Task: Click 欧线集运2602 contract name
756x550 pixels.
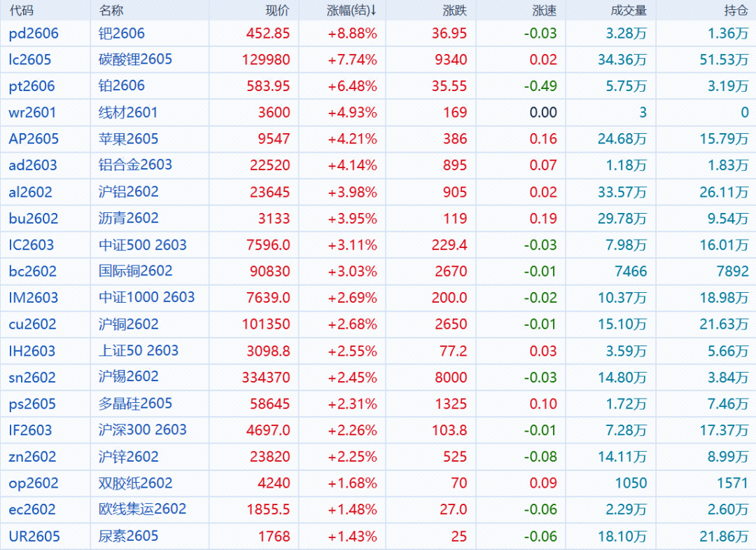Action: click(x=142, y=509)
